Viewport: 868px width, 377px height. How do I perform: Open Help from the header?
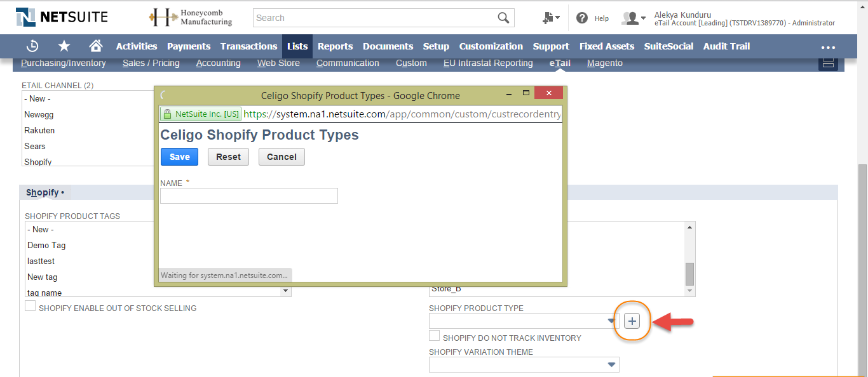[592, 18]
